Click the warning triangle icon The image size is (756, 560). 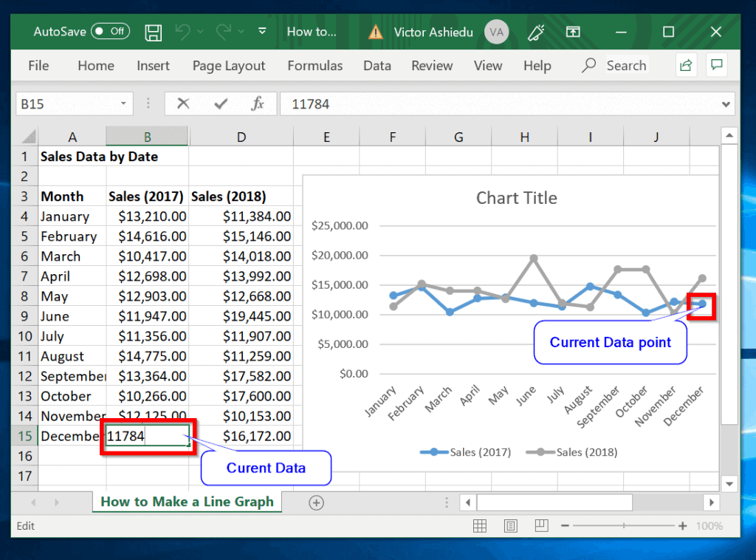tap(375, 33)
